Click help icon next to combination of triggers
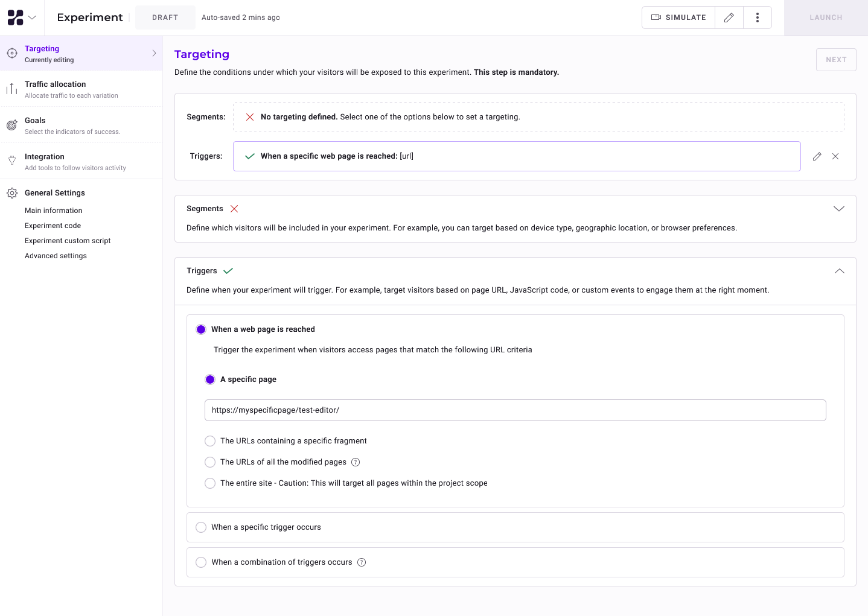Viewport: 868px width, 616px height. (362, 562)
